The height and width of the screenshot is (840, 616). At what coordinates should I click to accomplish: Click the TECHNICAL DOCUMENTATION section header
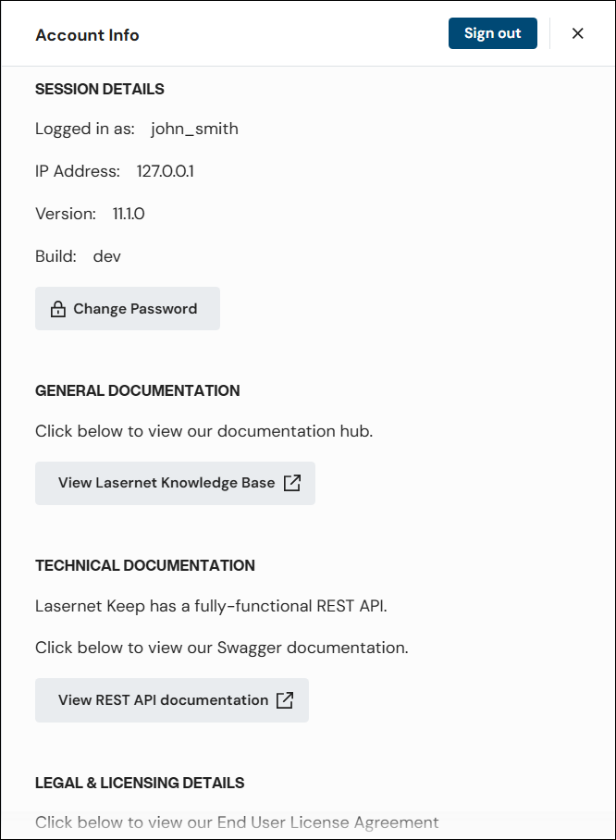click(145, 565)
